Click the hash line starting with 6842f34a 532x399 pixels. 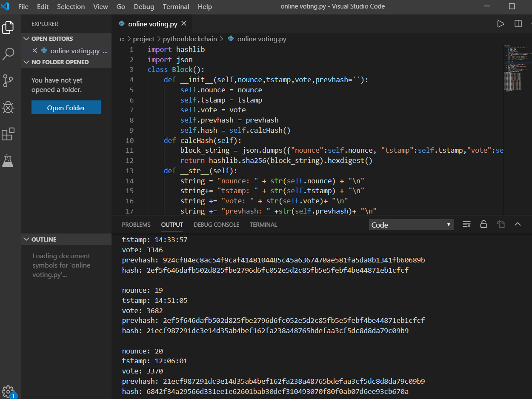click(x=265, y=391)
